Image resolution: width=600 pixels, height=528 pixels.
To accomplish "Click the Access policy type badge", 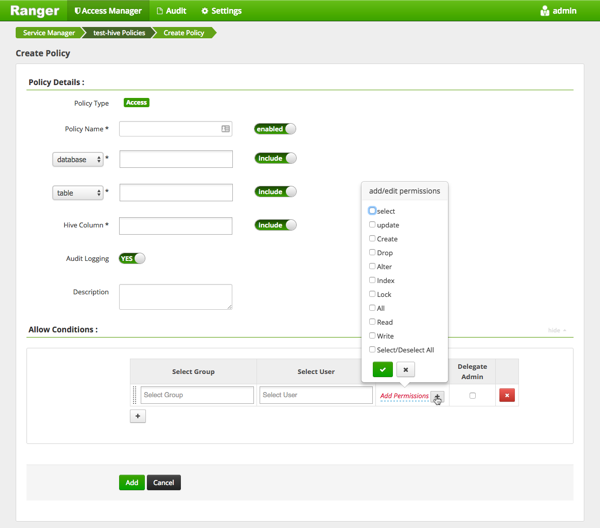I will point(137,103).
